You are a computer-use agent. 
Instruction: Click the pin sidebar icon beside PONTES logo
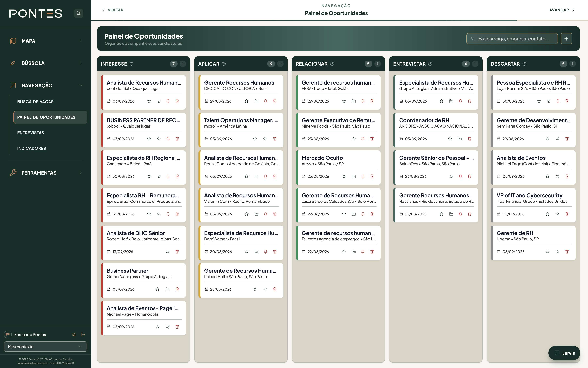tap(78, 13)
